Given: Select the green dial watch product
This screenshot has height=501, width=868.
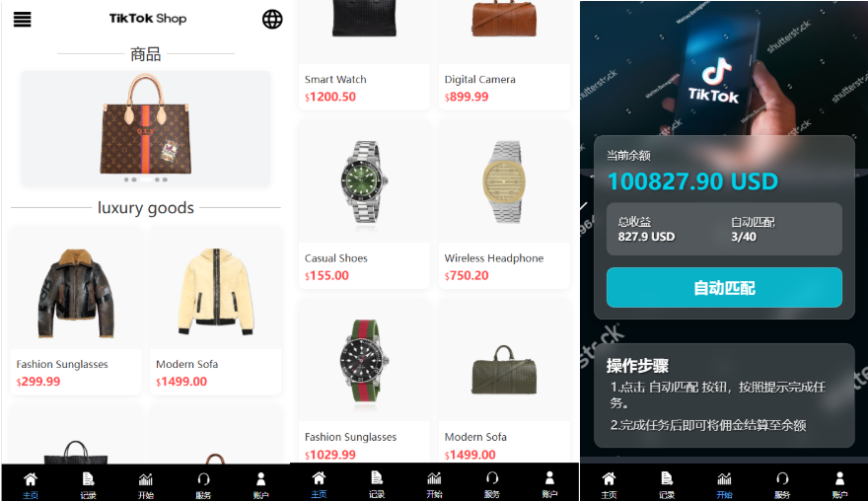Looking at the screenshot, I should point(364,181).
